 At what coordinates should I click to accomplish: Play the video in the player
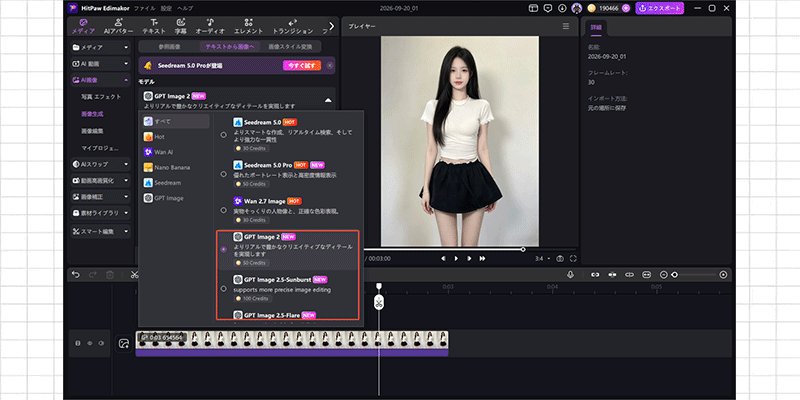pyautogui.click(x=456, y=259)
